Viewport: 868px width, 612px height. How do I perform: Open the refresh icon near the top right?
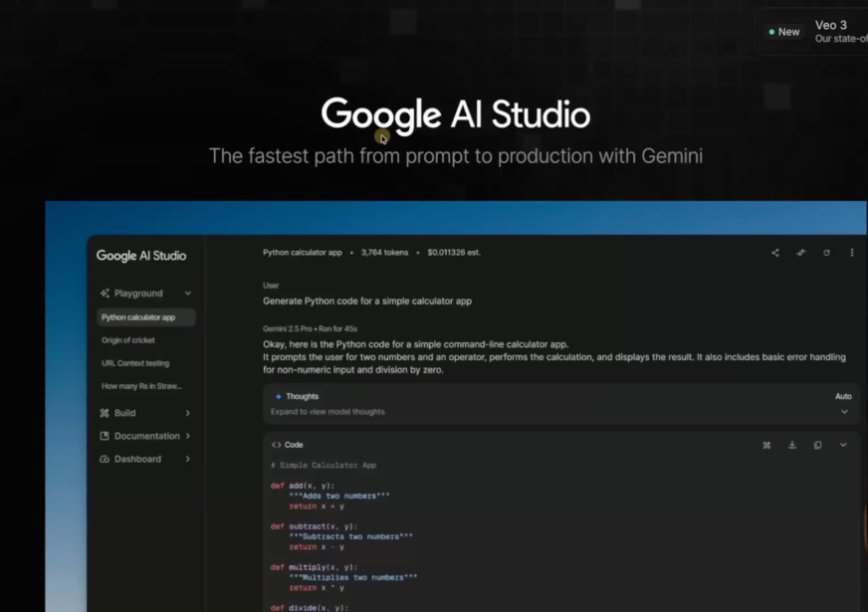826,252
